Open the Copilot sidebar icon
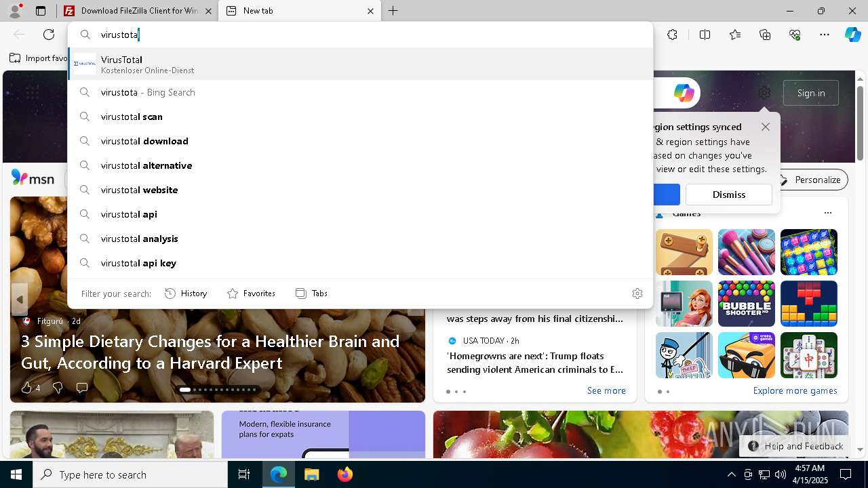 click(852, 35)
